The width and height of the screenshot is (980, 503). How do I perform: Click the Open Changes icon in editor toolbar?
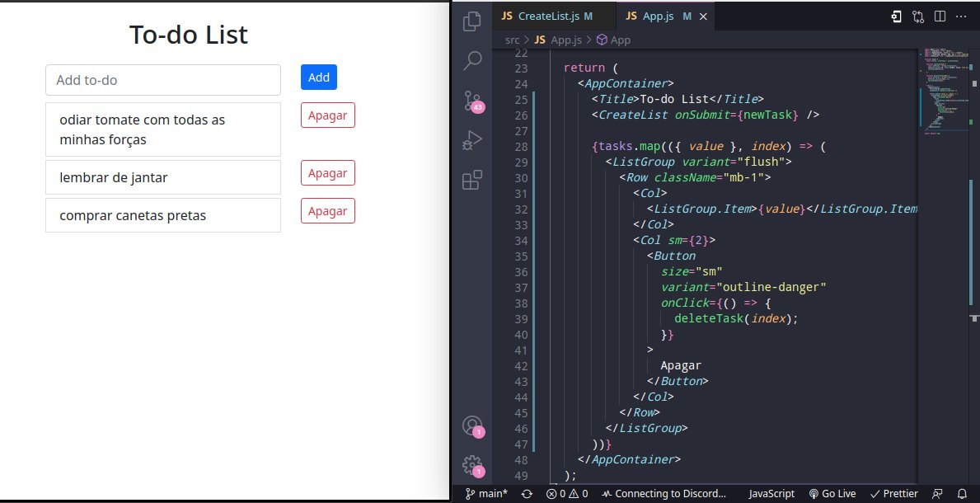[896, 16]
